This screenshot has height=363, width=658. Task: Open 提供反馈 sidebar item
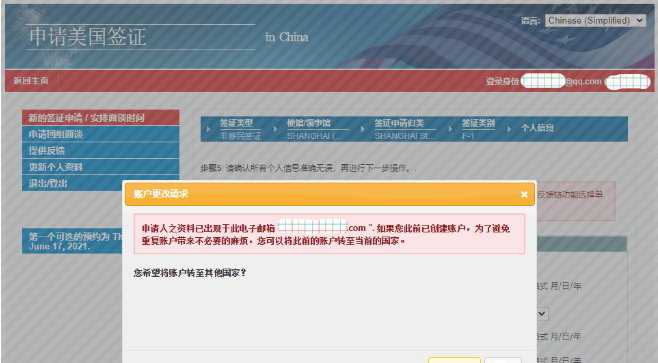101,150
